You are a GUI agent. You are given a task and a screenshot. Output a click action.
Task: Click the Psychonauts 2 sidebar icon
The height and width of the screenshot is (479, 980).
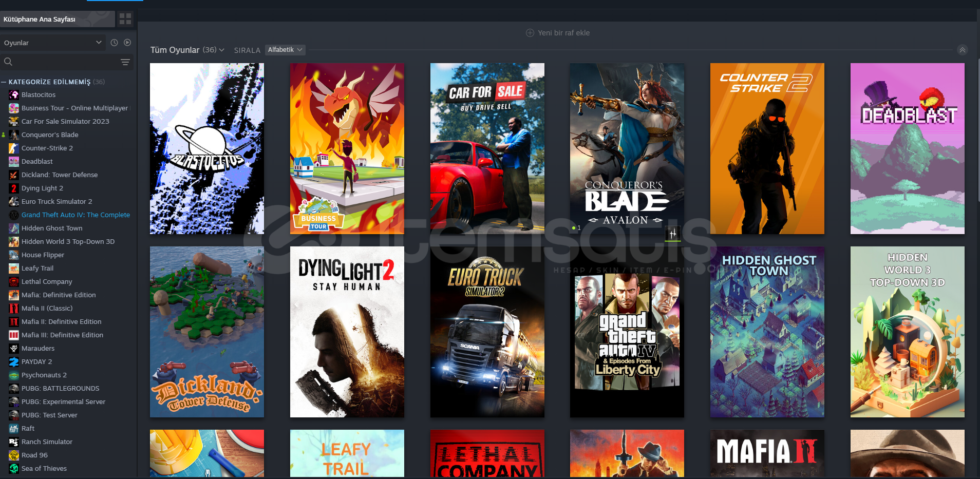[14, 375]
